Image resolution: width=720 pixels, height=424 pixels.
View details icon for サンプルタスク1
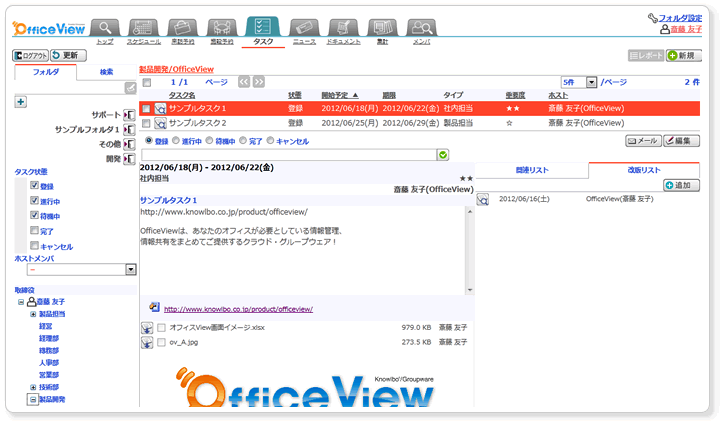click(160, 109)
